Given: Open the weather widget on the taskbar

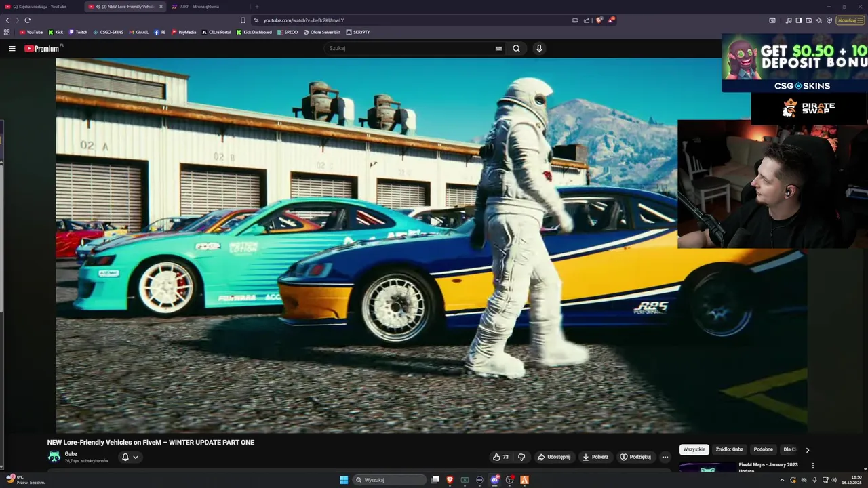Looking at the screenshot, I should click(26, 480).
